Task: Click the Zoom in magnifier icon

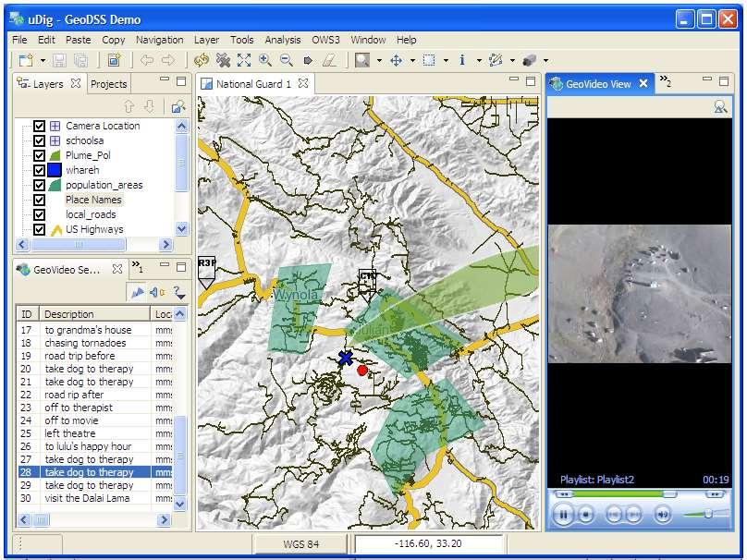Action: pos(265,60)
